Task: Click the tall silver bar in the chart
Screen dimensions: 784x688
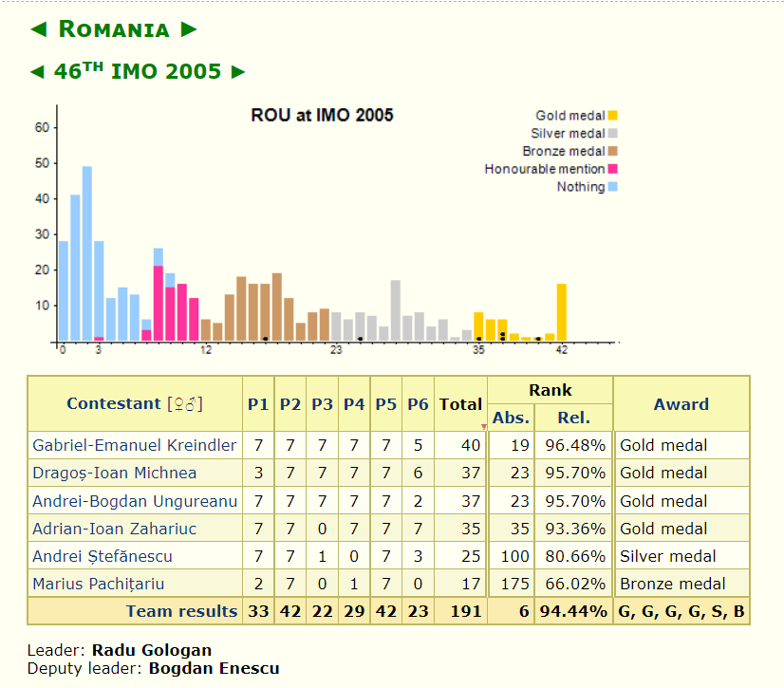Action: coord(396,310)
